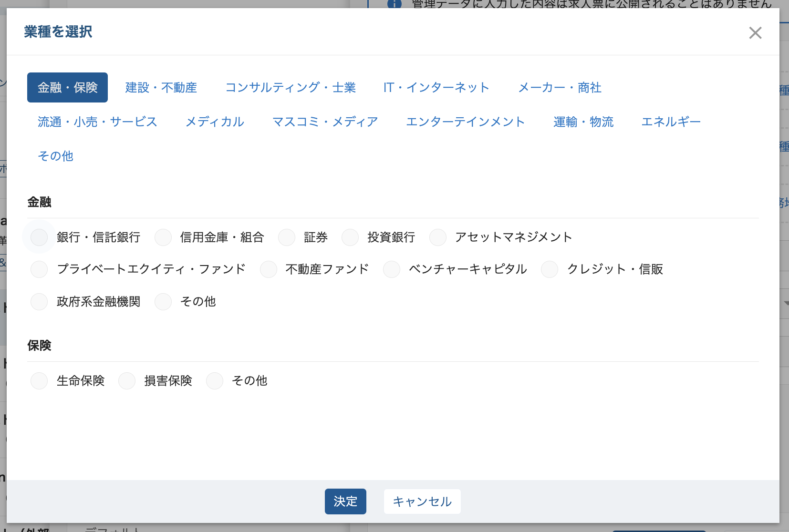The image size is (789, 532).
Task: Switch to the 運輸・物流 tab
Action: (x=583, y=122)
